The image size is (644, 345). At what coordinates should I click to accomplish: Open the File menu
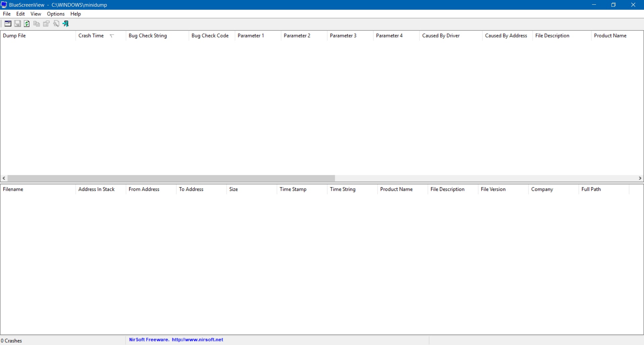[7, 14]
